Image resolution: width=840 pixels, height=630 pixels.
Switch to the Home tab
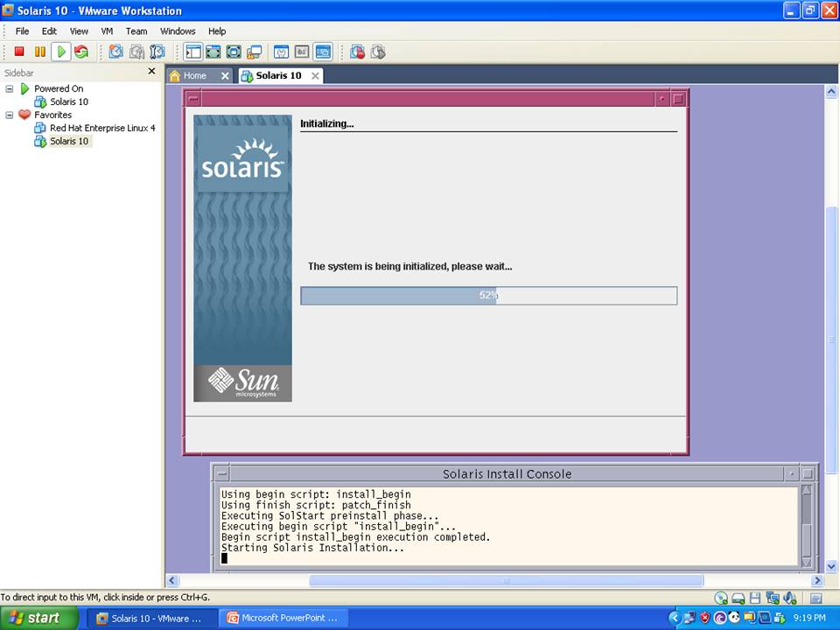pyautogui.click(x=194, y=75)
